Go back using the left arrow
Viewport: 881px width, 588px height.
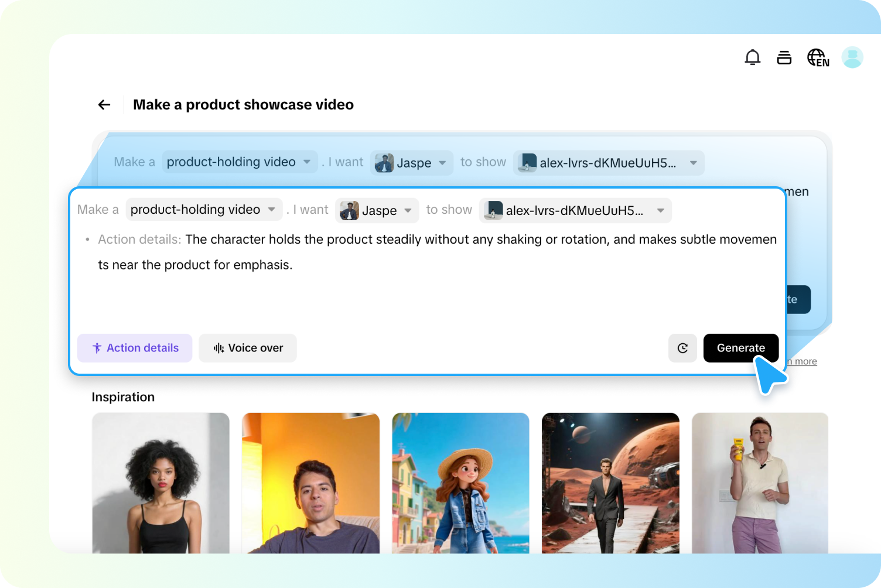coord(104,104)
